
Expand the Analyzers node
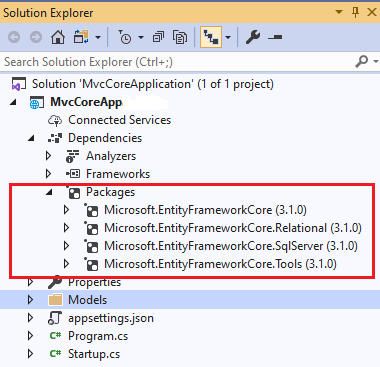coord(48,156)
